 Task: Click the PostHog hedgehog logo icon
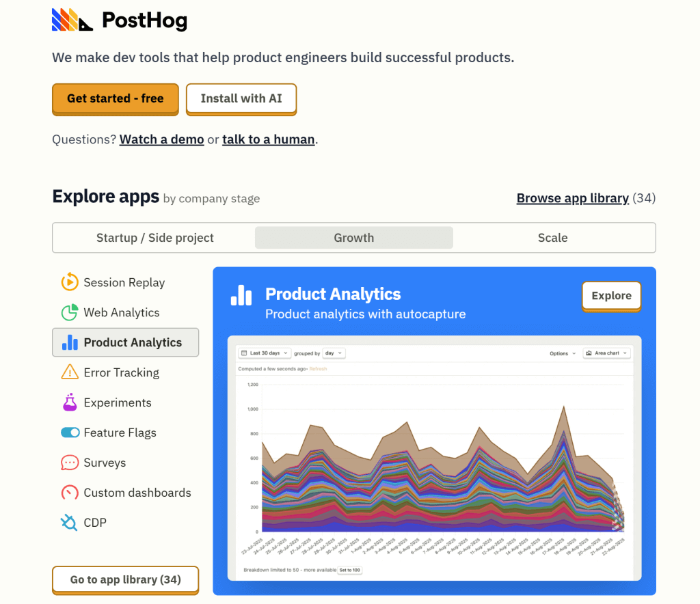[x=72, y=20]
